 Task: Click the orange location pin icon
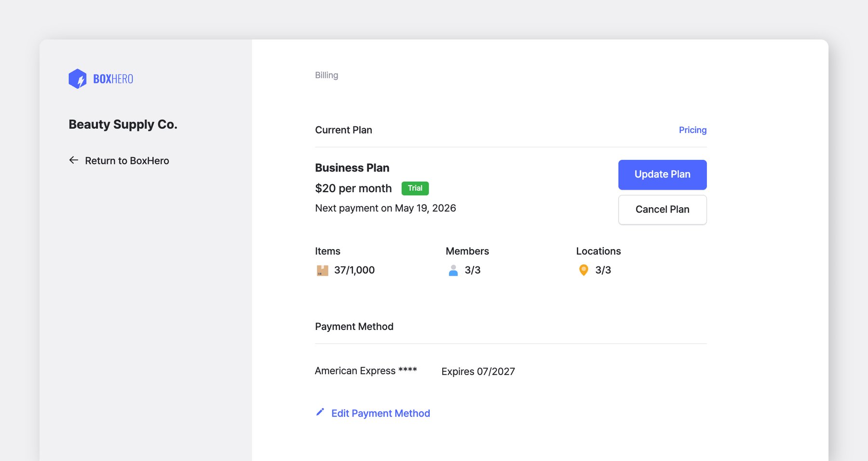click(x=583, y=270)
